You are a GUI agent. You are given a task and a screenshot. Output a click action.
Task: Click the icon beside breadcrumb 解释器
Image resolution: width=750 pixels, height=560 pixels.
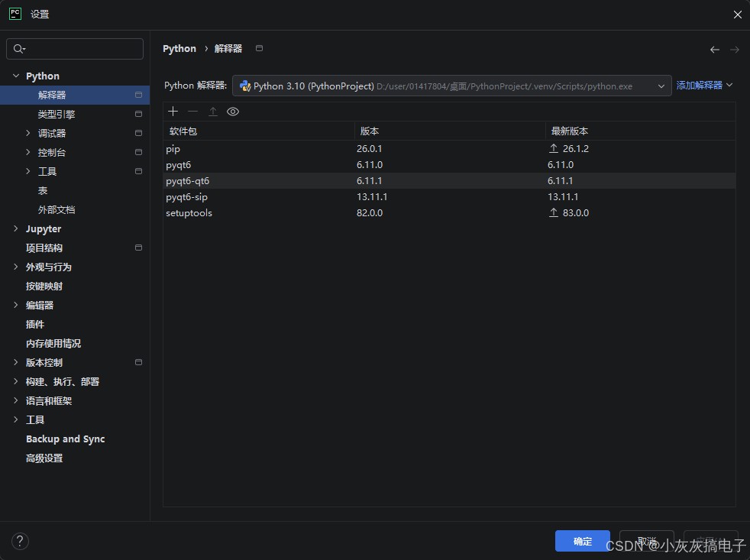coord(259,48)
